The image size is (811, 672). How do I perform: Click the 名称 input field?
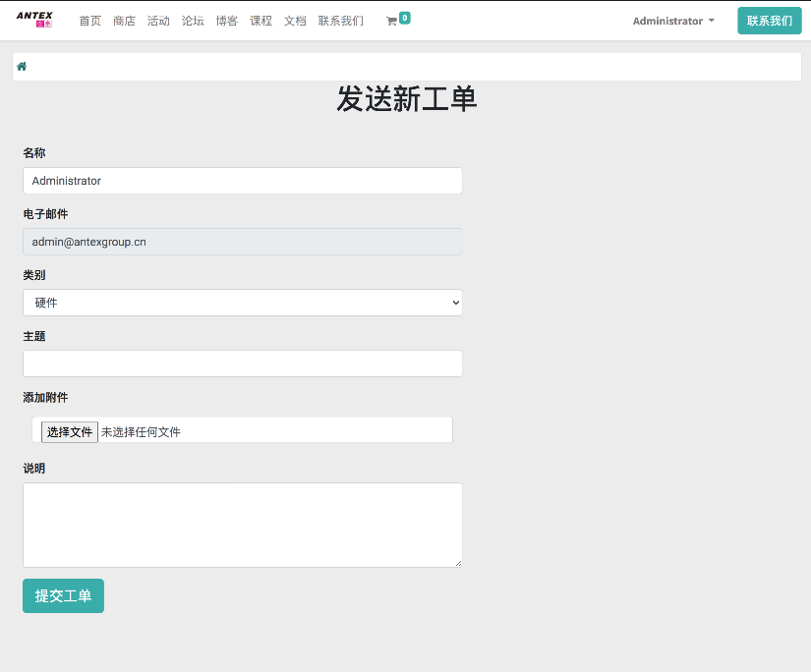242,181
